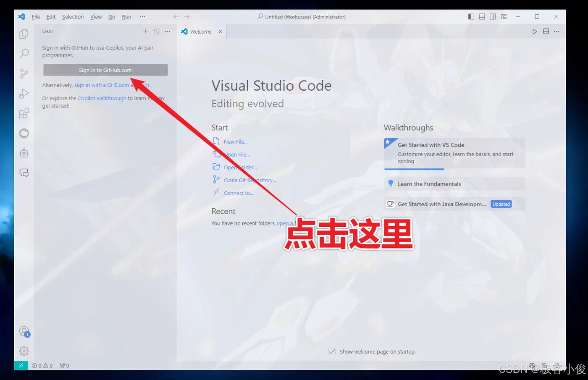This screenshot has width=588, height=380.
Task: Click Open Folder... link
Action: (x=240, y=168)
